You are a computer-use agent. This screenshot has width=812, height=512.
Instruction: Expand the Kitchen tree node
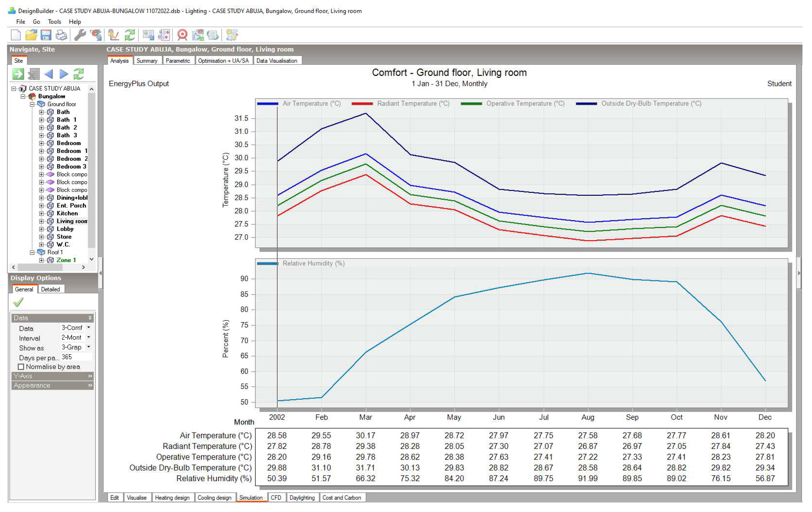[41, 213]
